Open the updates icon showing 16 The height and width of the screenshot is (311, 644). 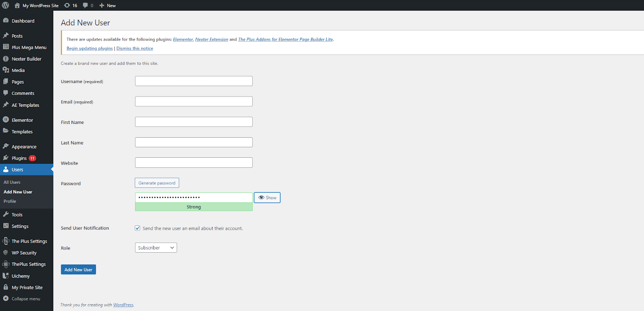click(x=70, y=6)
